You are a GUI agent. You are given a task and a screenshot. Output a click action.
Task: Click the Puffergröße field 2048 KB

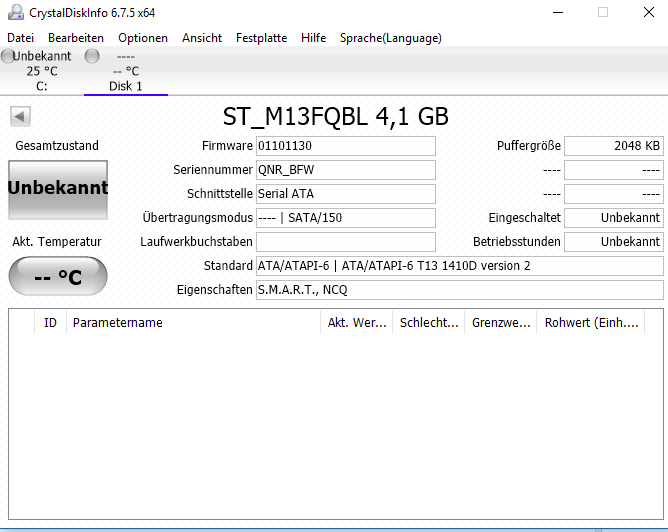[614, 146]
